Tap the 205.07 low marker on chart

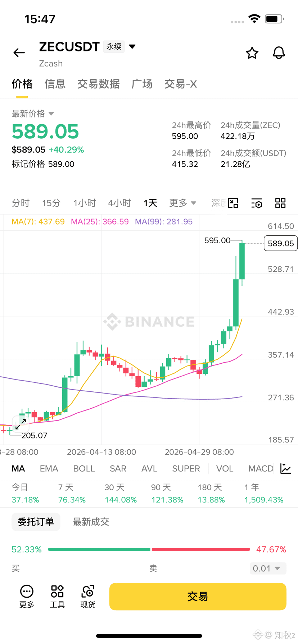34,436
